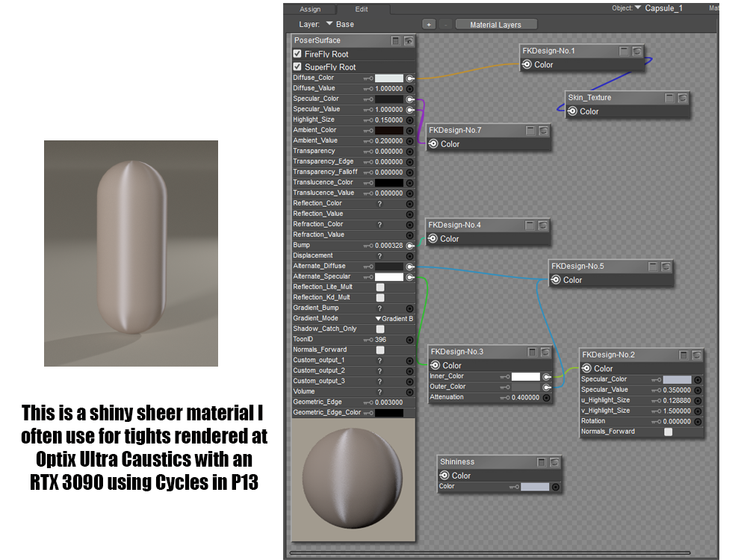
Task: Open Alternate_Specular color swatch
Action: [388, 277]
